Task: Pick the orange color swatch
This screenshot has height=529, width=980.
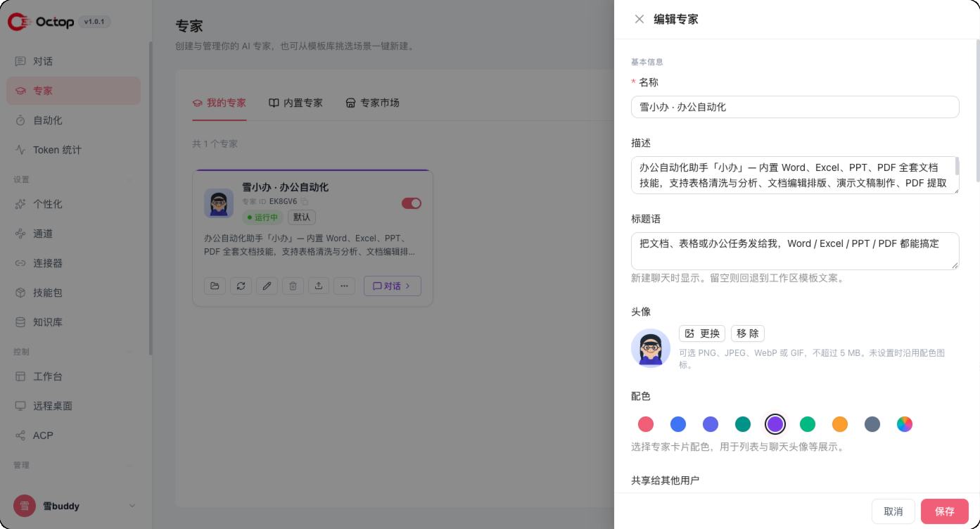Action: tap(840, 424)
